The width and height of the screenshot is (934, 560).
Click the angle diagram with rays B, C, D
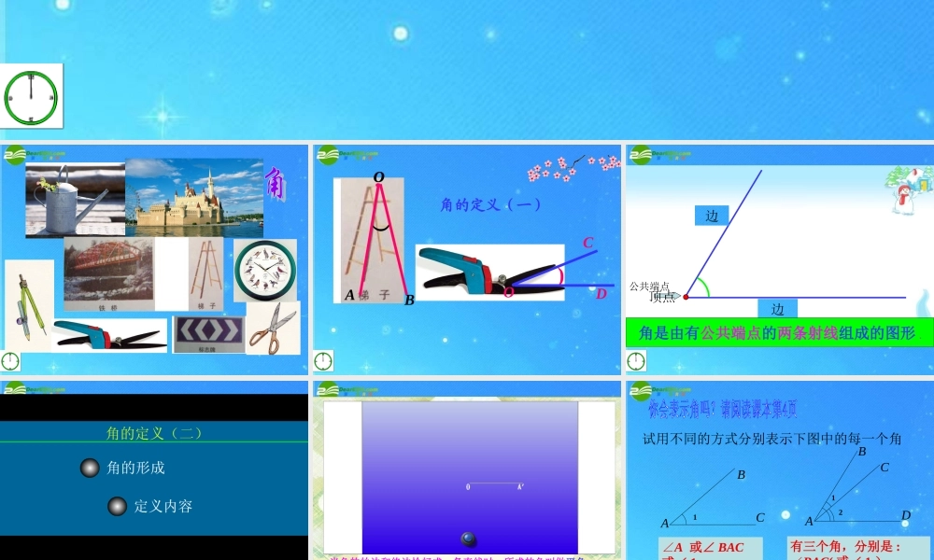click(857, 487)
